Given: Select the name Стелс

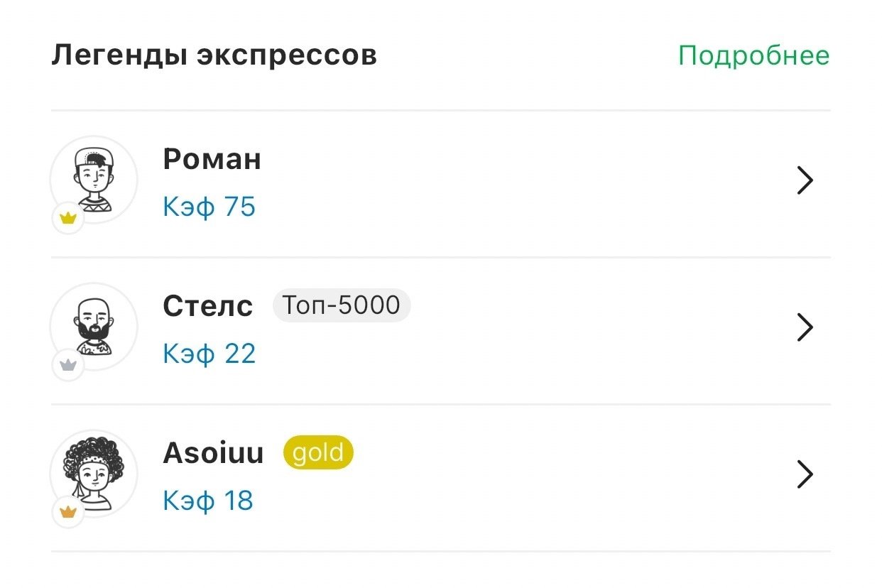Looking at the screenshot, I should pyautogui.click(x=207, y=306).
